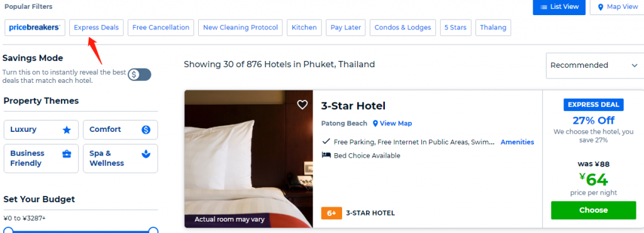Expand sorting options using the chevron arrow

tap(635, 66)
